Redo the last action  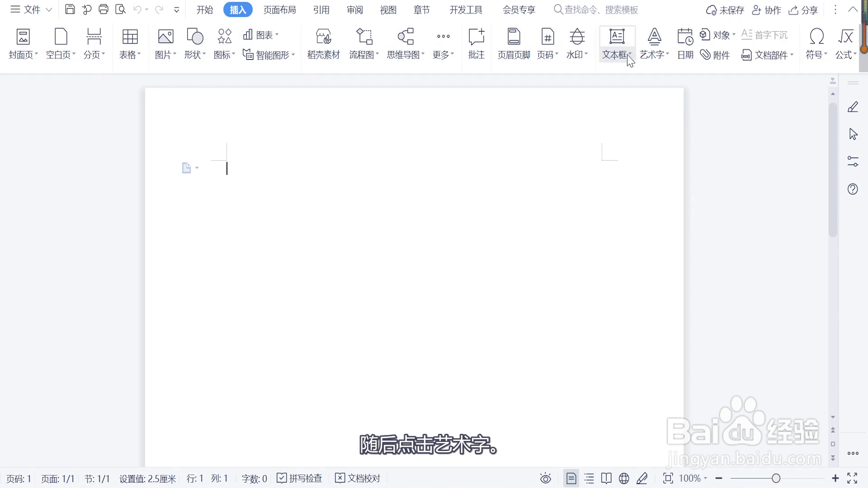point(159,9)
